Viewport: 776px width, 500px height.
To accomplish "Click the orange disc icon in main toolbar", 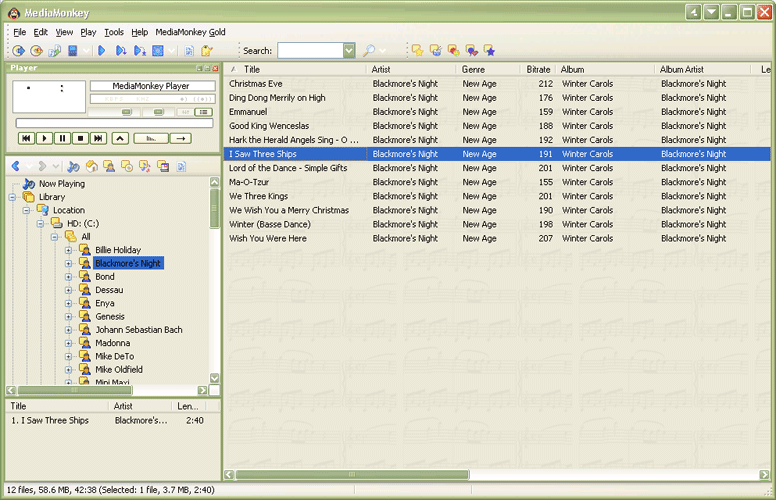I will pos(36,50).
